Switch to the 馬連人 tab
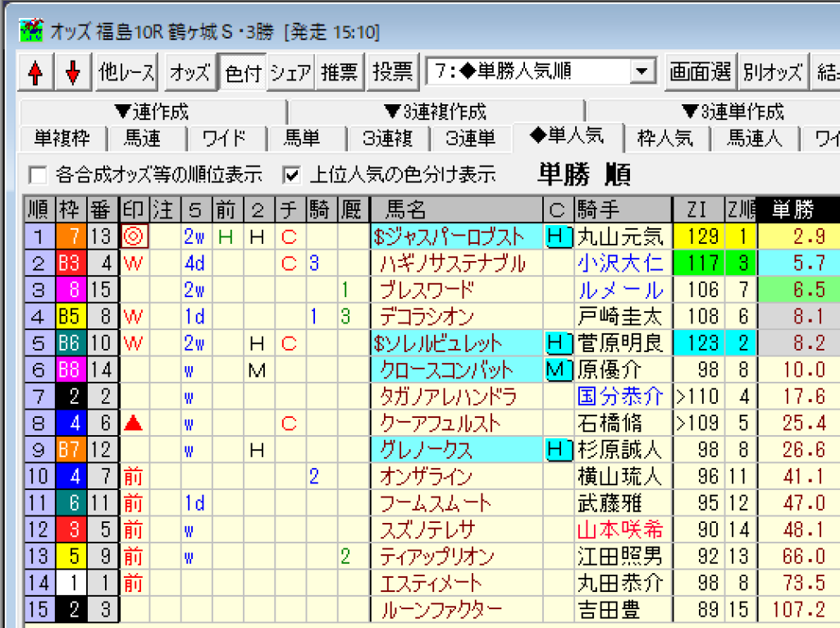The height and width of the screenshot is (628, 840). click(755, 139)
